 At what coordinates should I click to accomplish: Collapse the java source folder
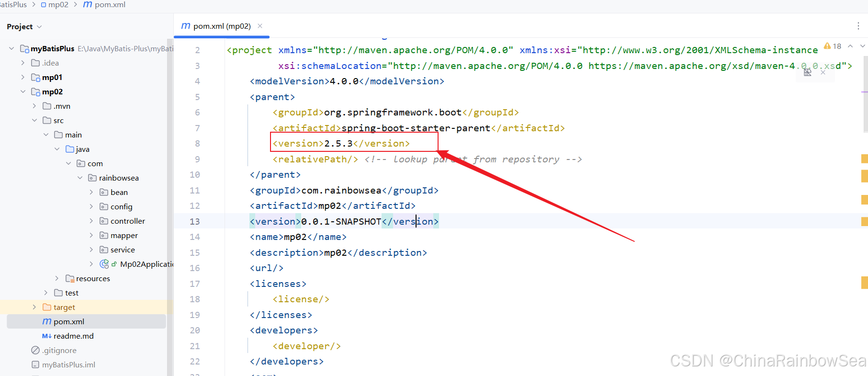[57, 149]
